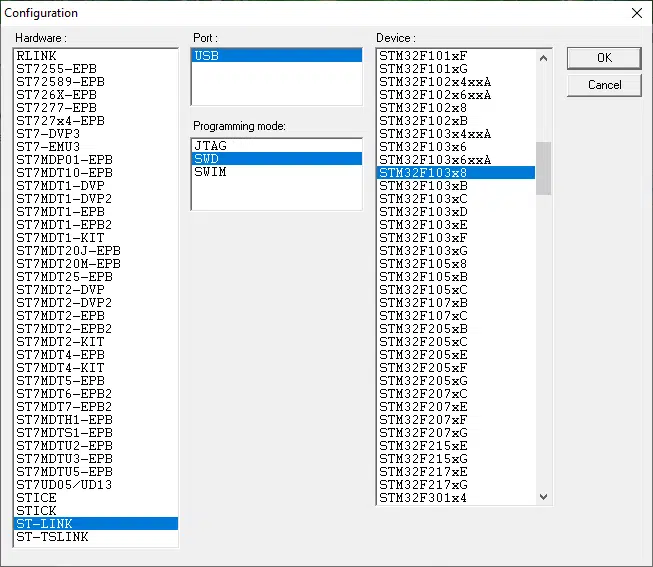Select ST7MDTH1-EPB hardware
653x567 pixels.
point(96,420)
